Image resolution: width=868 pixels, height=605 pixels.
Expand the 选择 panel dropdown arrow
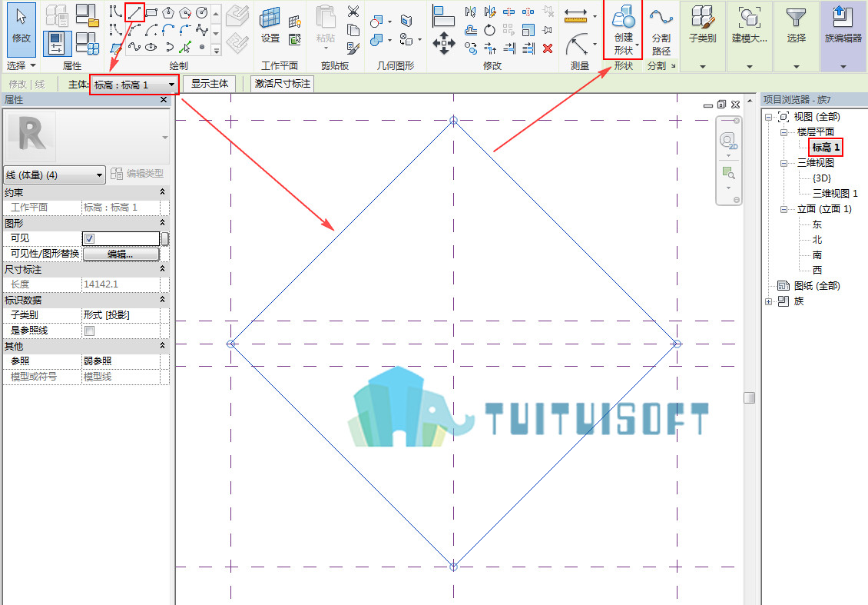pyautogui.click(x=33, y=65)
